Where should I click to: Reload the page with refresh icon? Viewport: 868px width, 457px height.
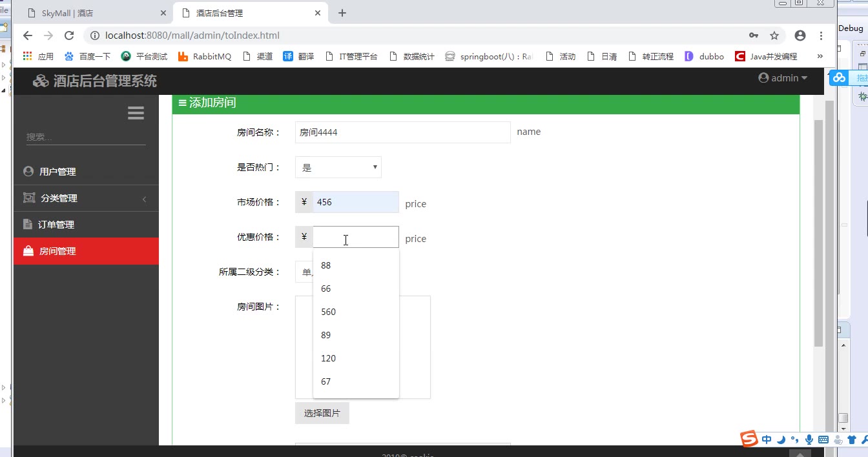pos(68,36)
